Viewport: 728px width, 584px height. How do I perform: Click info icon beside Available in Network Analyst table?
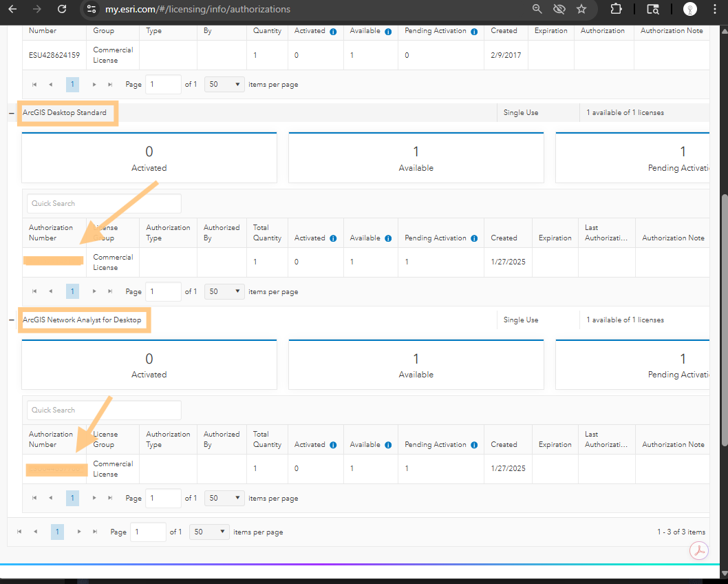[x=388, y=445]
